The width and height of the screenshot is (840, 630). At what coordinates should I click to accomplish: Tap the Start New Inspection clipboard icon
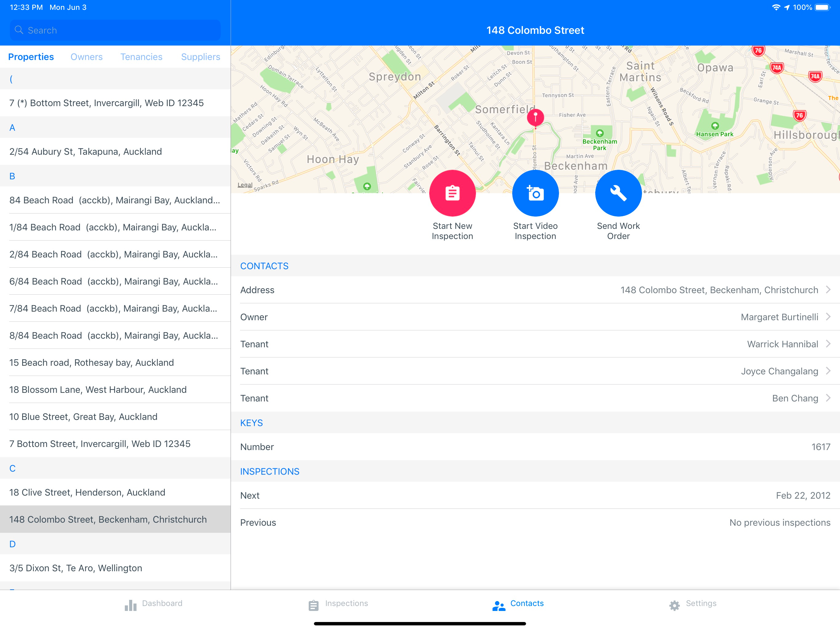coord(452,193)
